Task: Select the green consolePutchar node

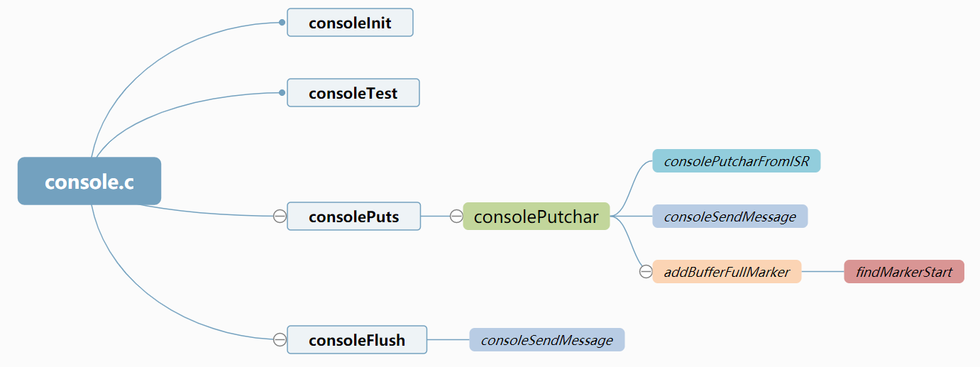Action: point(536,216)
